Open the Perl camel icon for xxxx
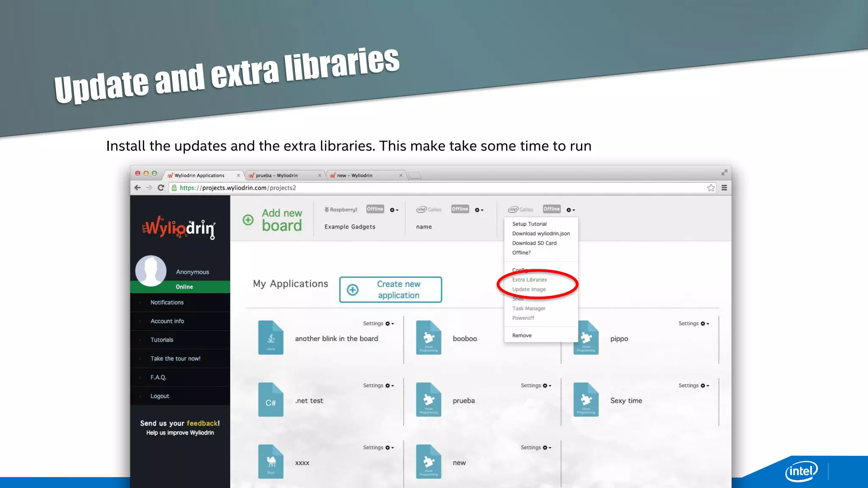Viewport: 868px width, 488px height. point(271,462)
